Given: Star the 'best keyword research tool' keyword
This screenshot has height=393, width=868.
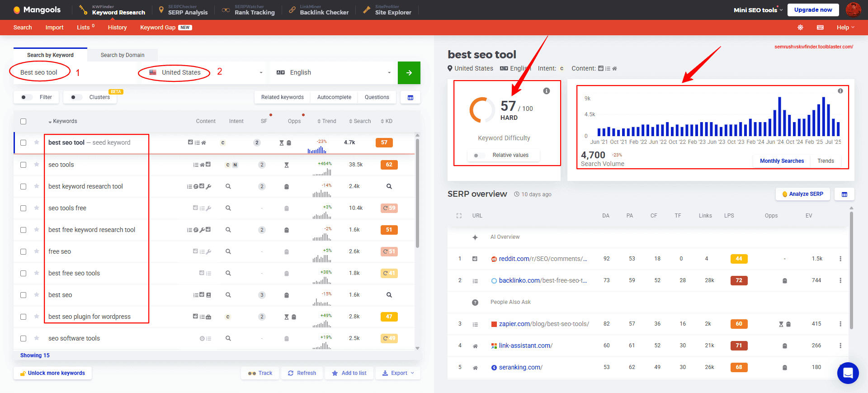Looking at the screenshot, I should click(37, 186).
